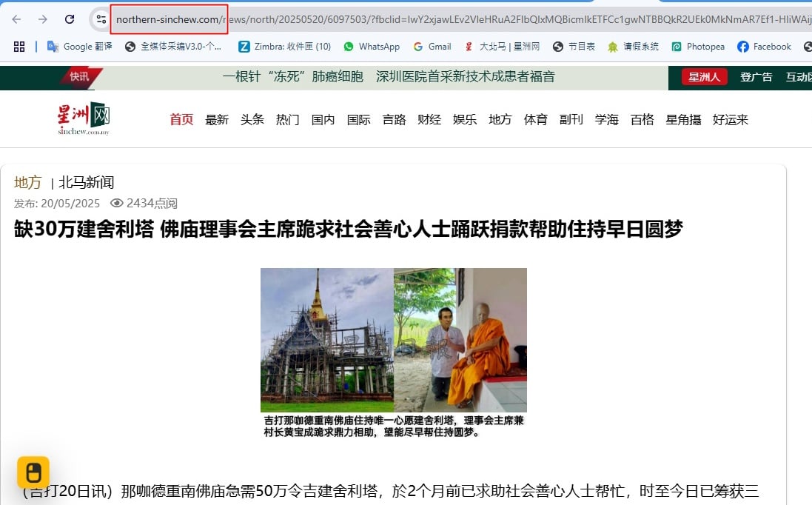Open the yellow widget at bottom left
The width and height of the screenshot is (812, 505).
point(33,472)
